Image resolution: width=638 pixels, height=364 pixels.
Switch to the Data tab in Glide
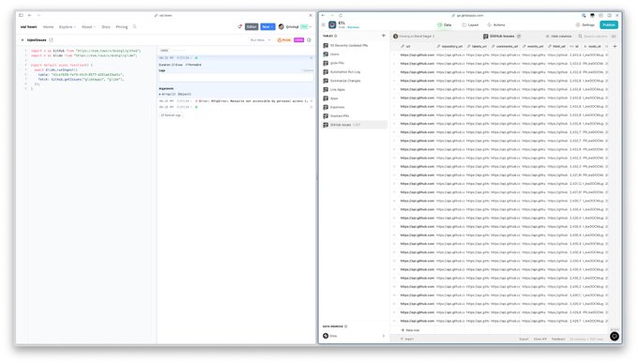point(445,24)
